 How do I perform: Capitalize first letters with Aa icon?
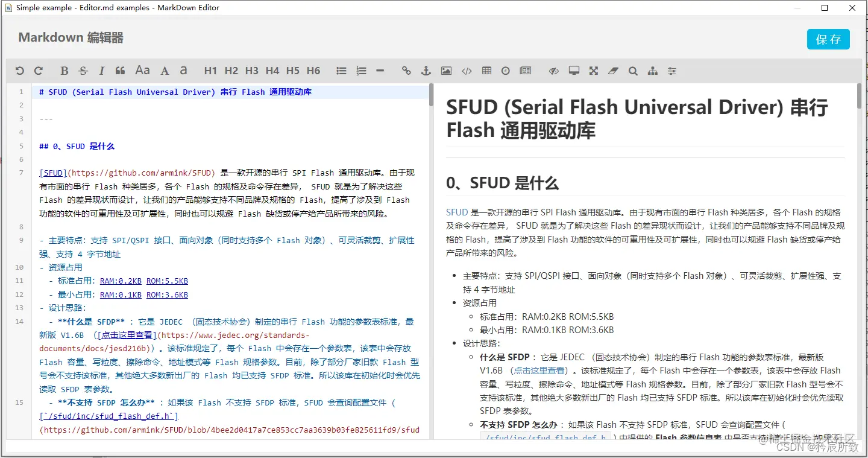[x=142, y=71]
